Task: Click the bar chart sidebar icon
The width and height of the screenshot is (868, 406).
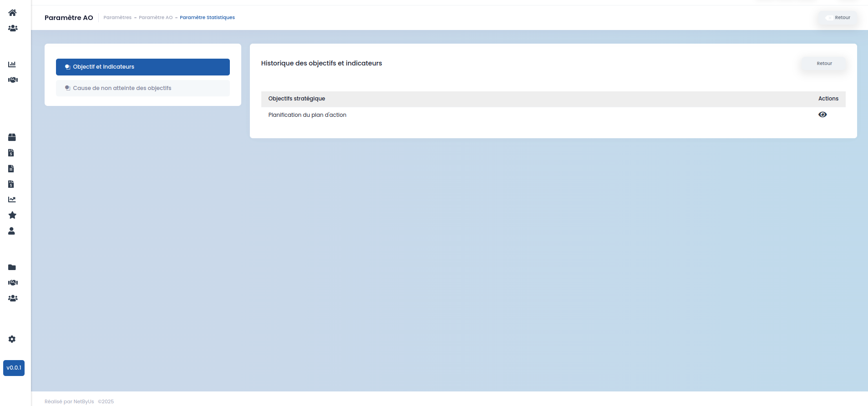Action: (x=12, y=64)
